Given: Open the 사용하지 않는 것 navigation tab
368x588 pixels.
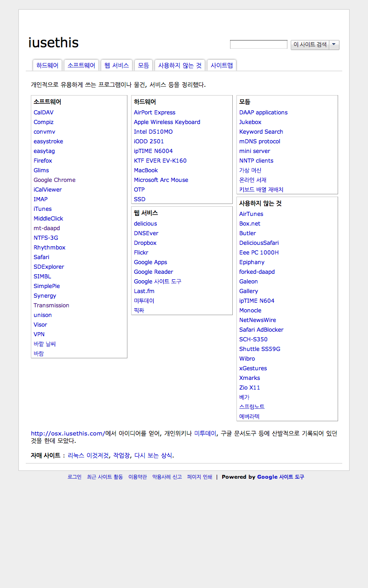Looking at the screenshot, I should click(x=180, y=65).
